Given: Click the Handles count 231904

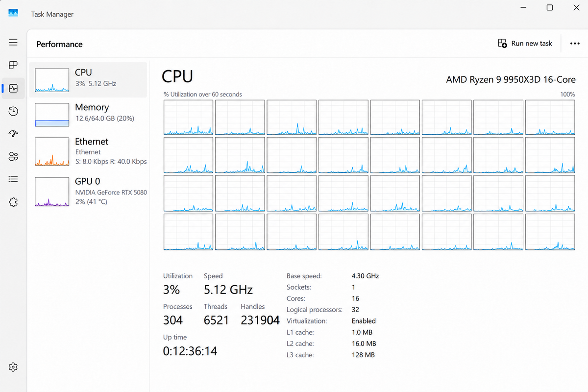Looking at the screenshot, I should point(260,320).
